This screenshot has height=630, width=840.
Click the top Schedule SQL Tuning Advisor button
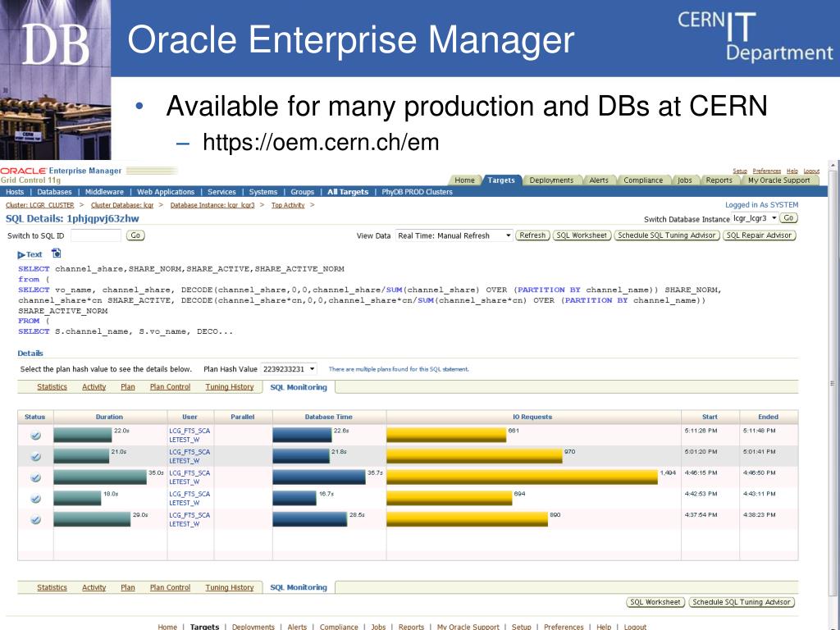pos(666,235)
